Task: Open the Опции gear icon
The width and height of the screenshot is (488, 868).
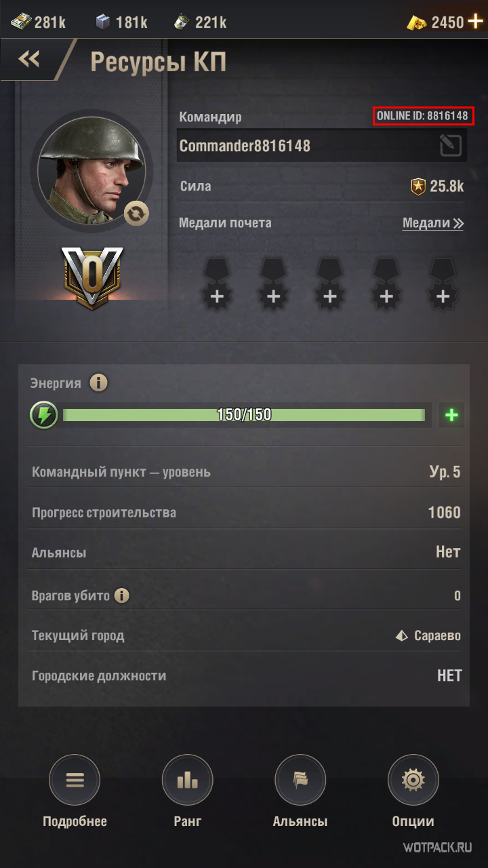Action: [413, 781]
